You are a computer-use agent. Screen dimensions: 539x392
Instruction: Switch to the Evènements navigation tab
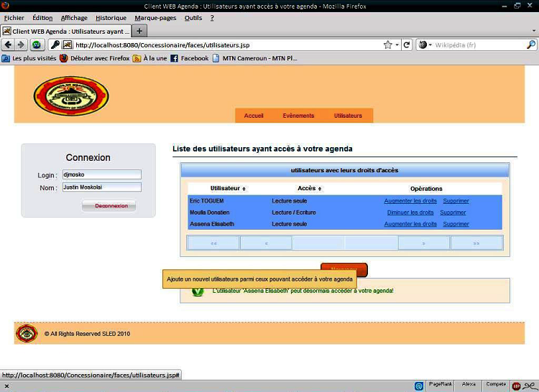click(x=298, y=116)
